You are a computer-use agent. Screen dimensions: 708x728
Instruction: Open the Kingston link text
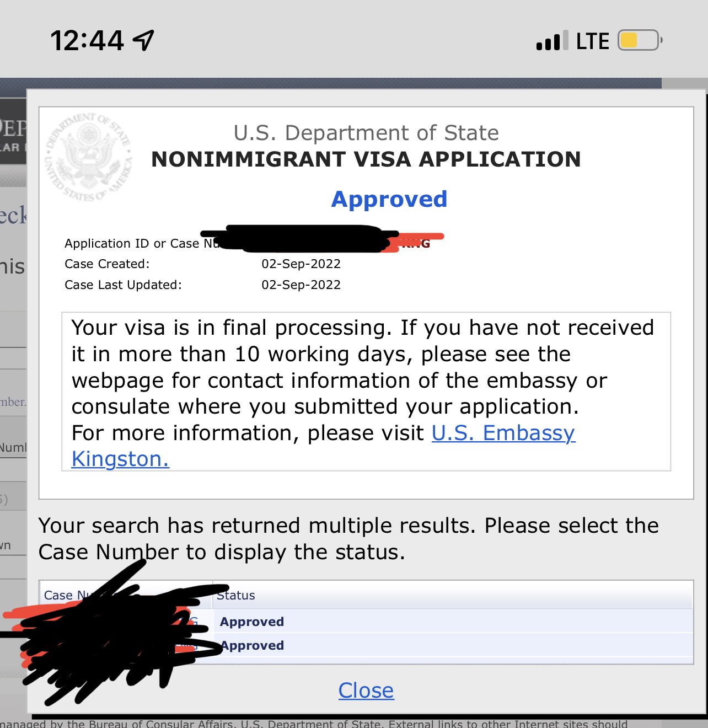pos(120,459)
